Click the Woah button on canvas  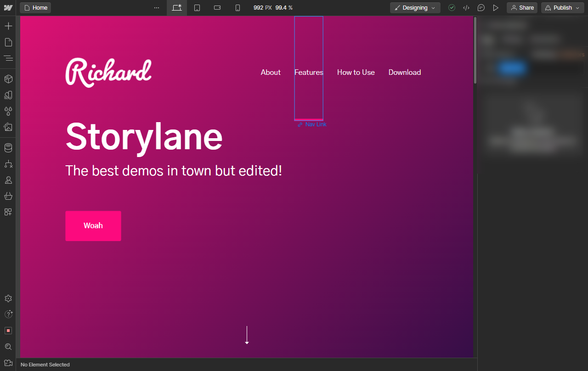point(93,226)
